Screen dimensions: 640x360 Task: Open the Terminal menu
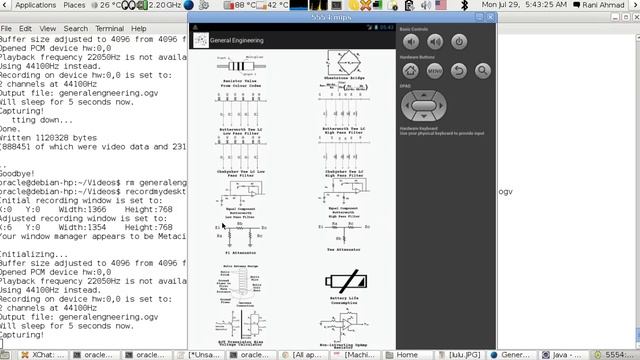click(109, 29)
